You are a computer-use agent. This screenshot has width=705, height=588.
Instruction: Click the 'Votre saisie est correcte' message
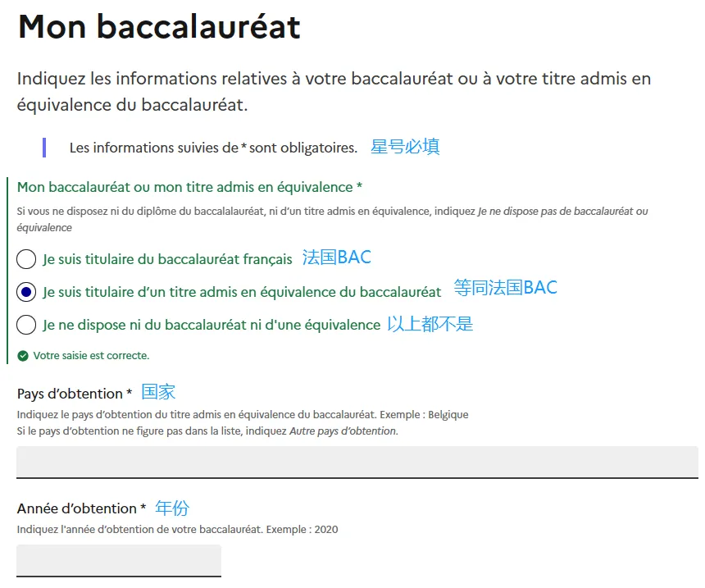click(x=91, y=356)
